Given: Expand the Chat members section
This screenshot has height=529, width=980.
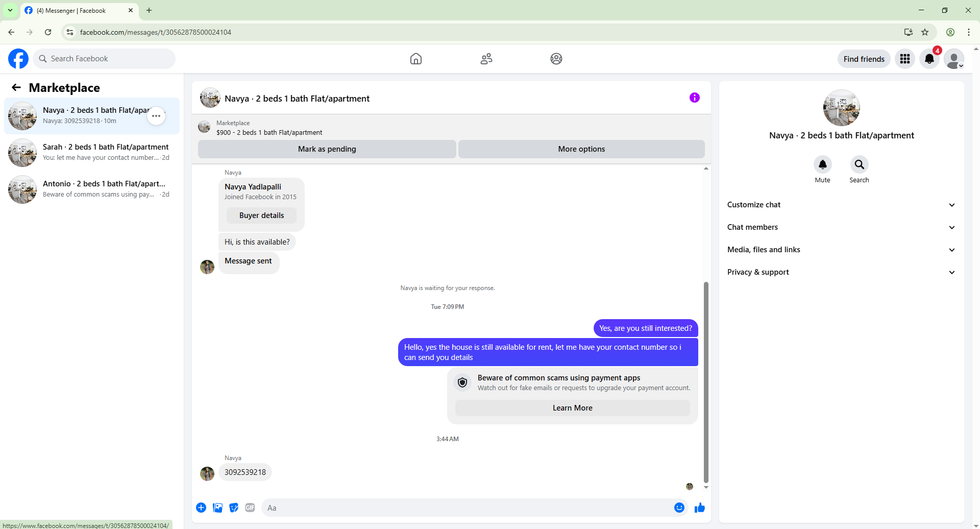Looking at the screenshot, I should (x=841, y=227).
